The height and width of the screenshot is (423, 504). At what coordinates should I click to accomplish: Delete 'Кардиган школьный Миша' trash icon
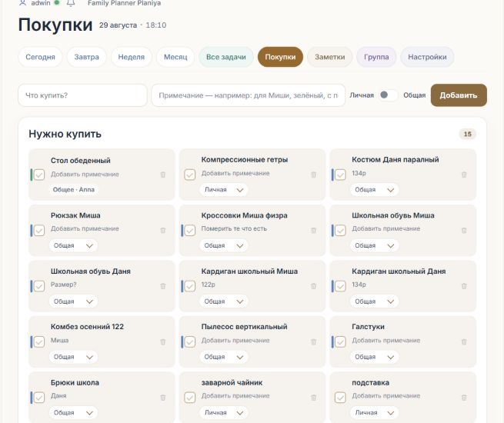coord(314,286)
